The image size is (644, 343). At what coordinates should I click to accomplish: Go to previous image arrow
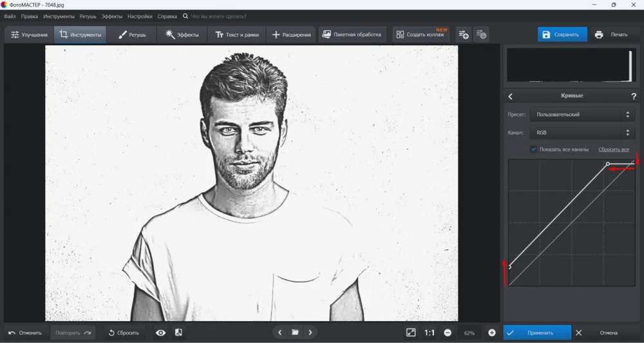(x=279, y=333)
